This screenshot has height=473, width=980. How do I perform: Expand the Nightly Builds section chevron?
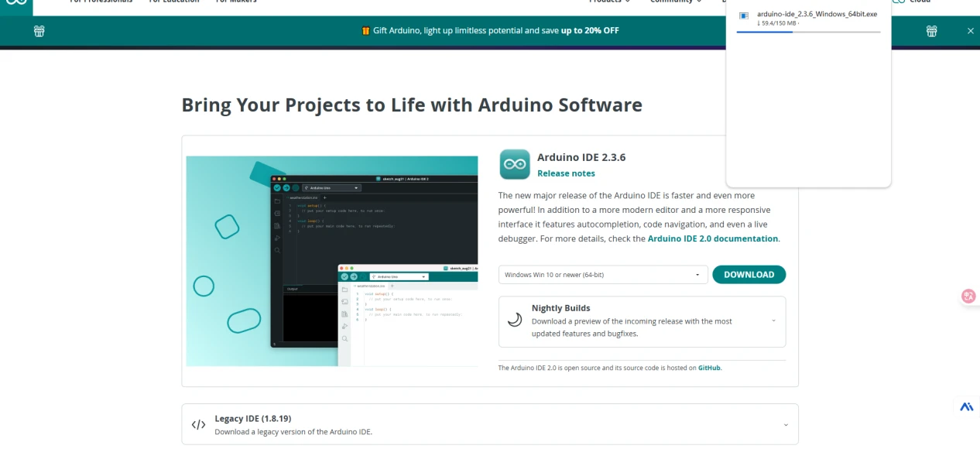click(x=773, y=321)
